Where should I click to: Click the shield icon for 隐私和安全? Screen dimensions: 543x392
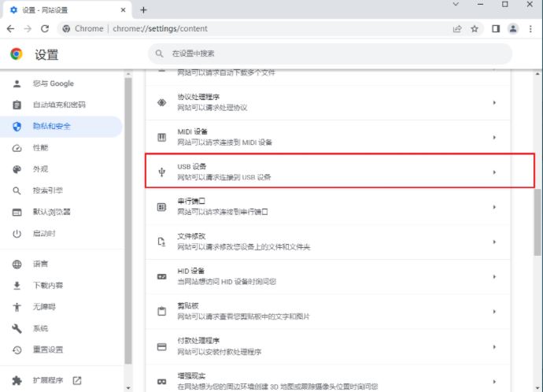[x=17, y=127]
